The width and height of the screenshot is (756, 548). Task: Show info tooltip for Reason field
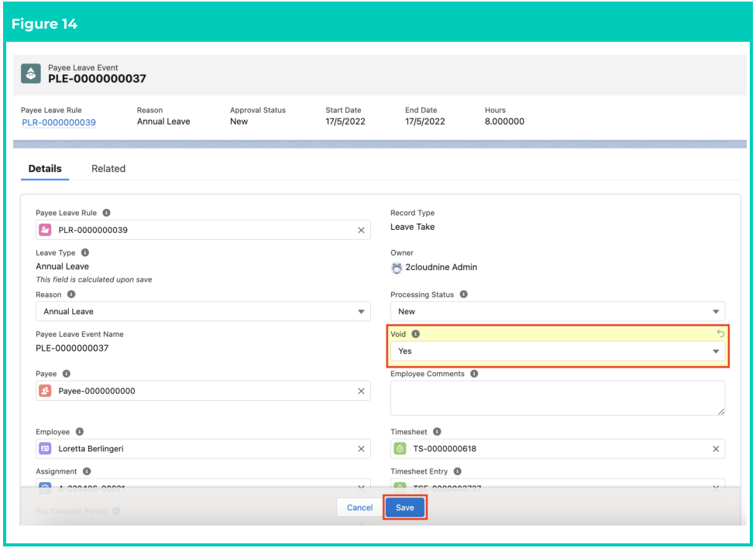[71, 294]
